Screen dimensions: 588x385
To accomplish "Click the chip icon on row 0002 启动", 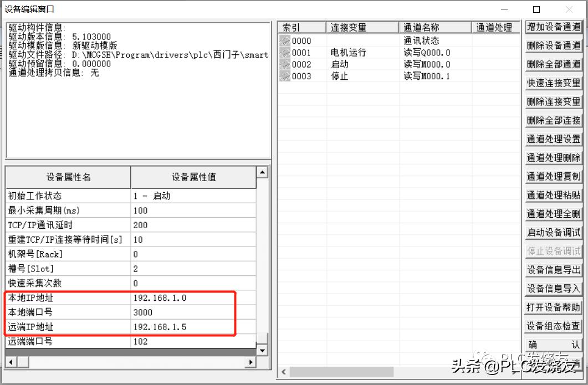I will (x=283, y=64).
